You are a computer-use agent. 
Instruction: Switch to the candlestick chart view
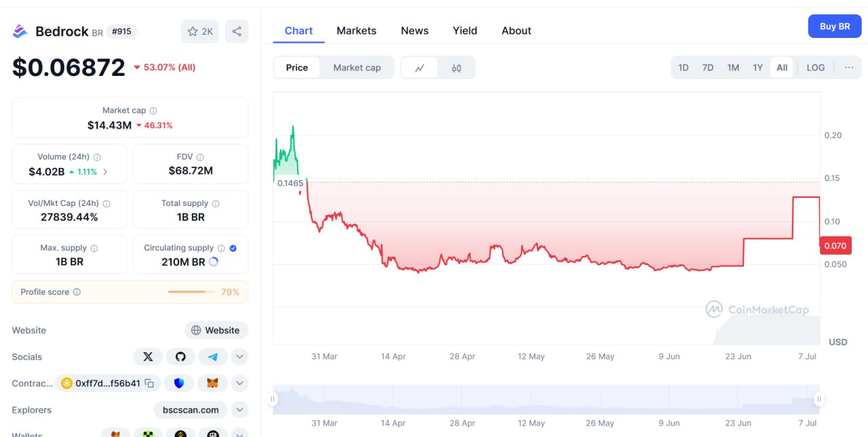tap(456, 68)
